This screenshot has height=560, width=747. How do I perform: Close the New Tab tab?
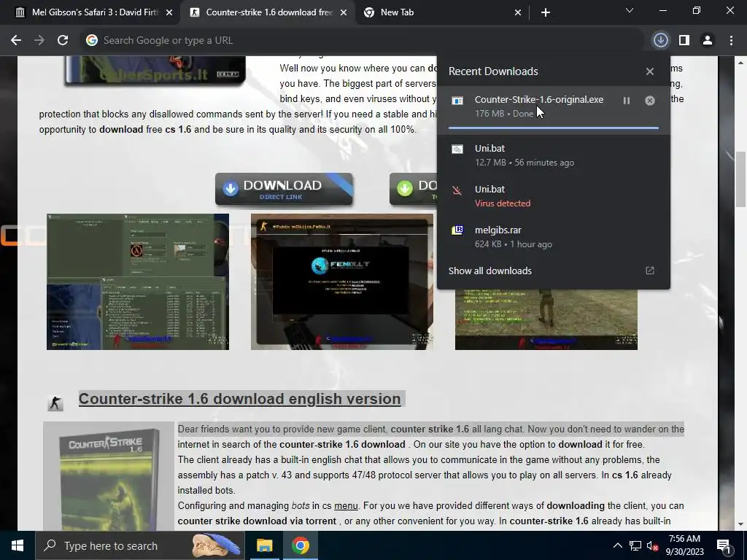click(518, 12)
